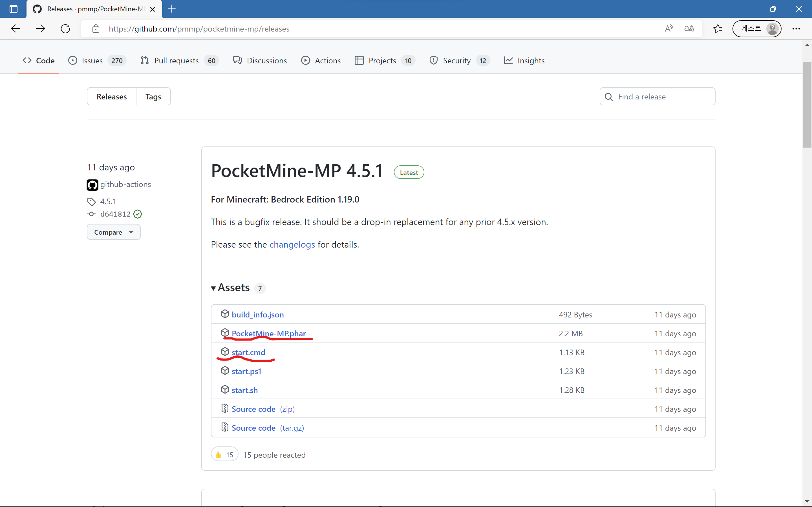Click the verified badge next to commit d641812
This screenshot has width=812, height=507.
pyautogui.click(x=138, y=214)
